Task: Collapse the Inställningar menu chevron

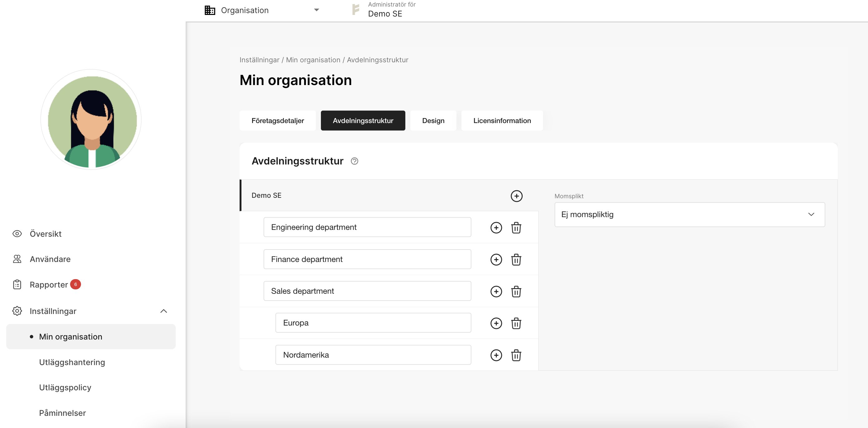Action: pyautogui.click(x=164, y=311)
